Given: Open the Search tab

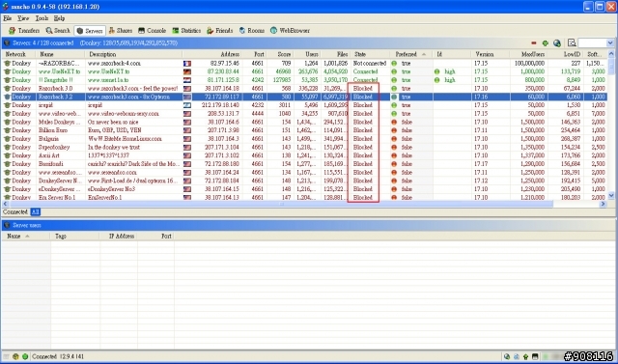Looking at the screenshot, I should [58, 31].
